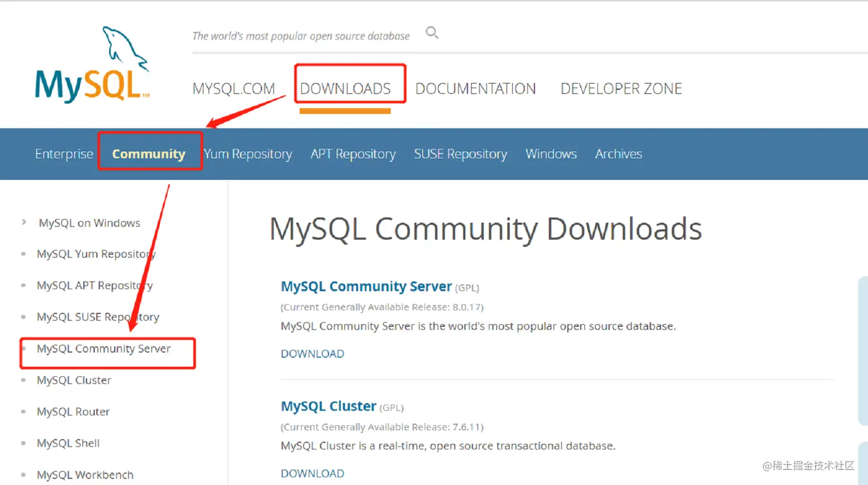Image resolution: width=868 pixels, height=485 pixels.
Task: Click the search magnifier icon
Action: click(x=432, y=33)
